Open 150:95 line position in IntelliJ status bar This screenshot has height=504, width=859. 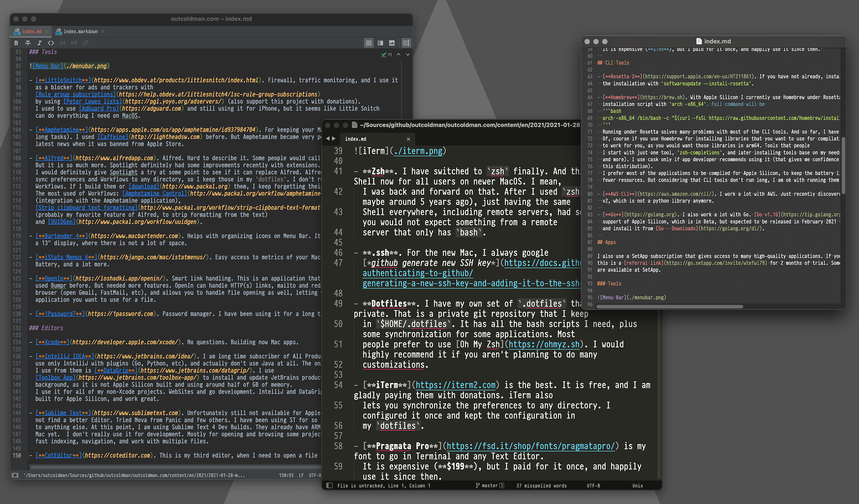point(286,475)
